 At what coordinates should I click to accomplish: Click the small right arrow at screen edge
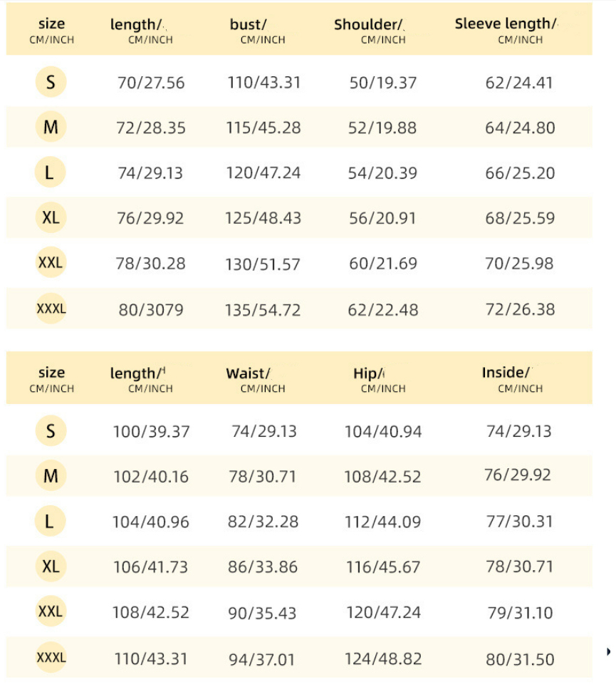pyautogui.click(x=608, y=651)
